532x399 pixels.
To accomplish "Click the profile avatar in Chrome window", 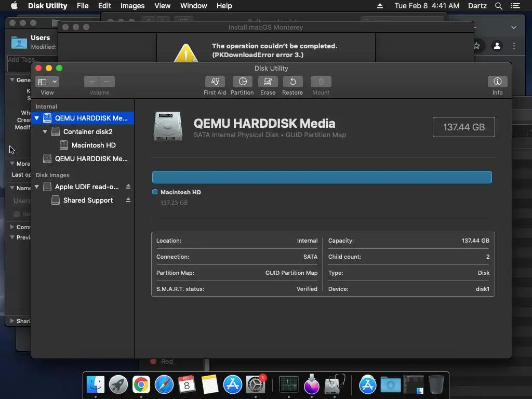I will (x=497, y=46).
